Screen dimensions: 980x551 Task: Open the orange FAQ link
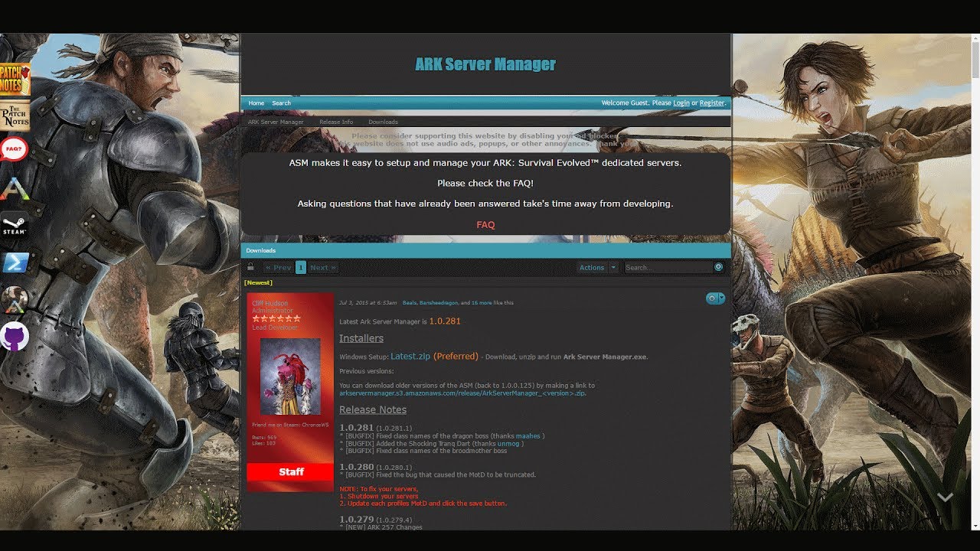[485, 225]
